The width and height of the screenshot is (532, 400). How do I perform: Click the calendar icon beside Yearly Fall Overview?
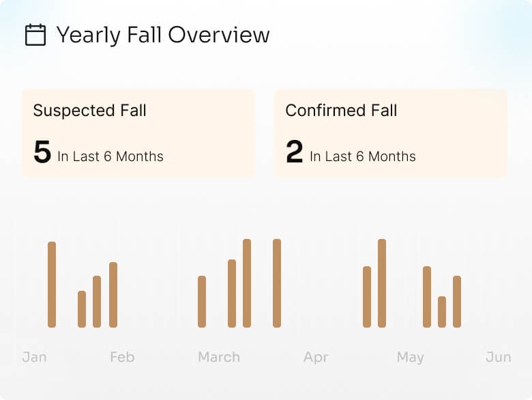(35, 35)
